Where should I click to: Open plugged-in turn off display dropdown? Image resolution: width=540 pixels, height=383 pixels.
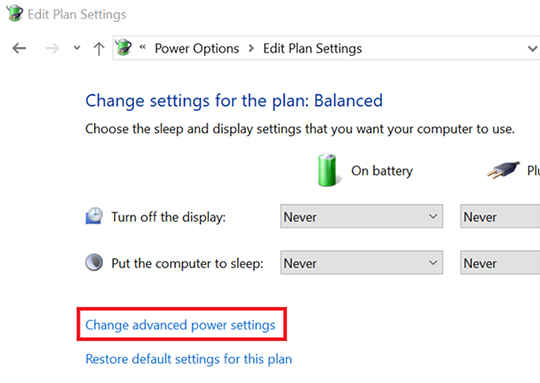point(500,216)
